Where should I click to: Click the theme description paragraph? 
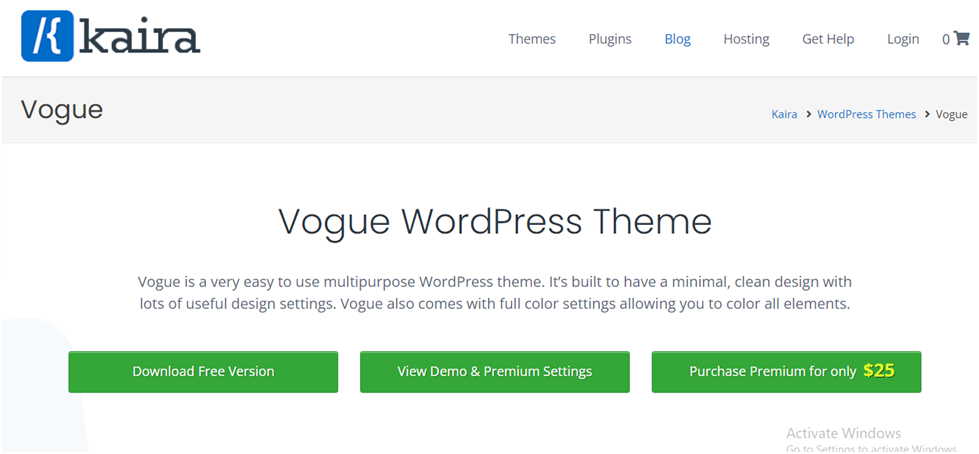coord(494,294)
